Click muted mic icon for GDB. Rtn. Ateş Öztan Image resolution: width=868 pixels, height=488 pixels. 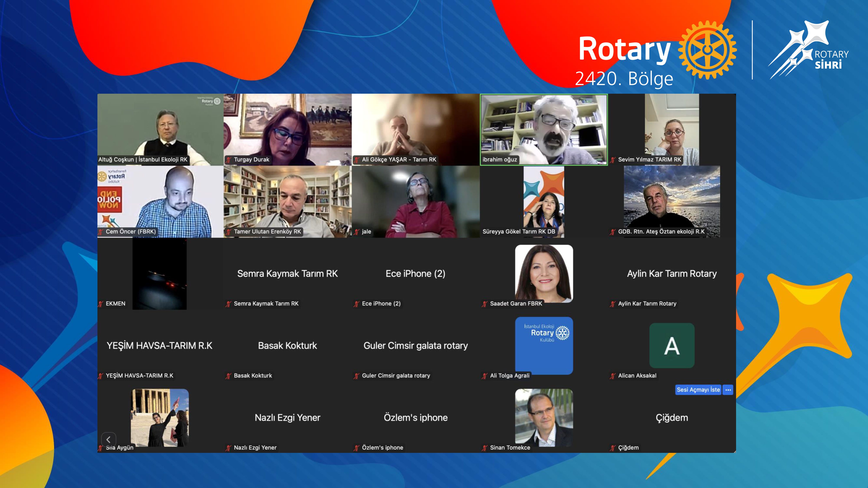(x=613, y=232)
